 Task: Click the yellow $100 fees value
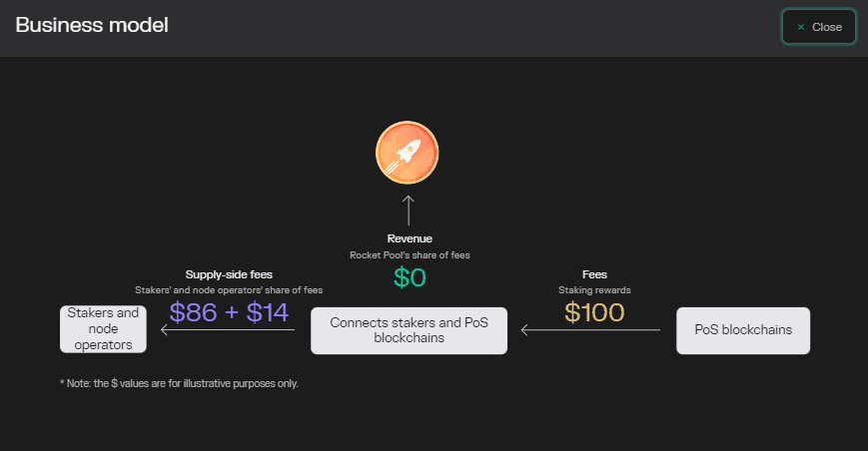[x=594, y=312]
